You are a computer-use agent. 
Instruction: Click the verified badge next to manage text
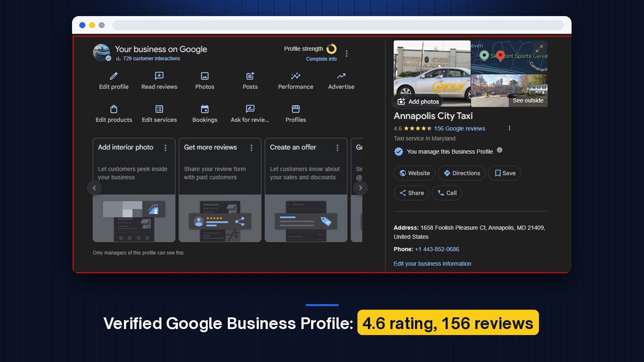(x=398, y=152)
